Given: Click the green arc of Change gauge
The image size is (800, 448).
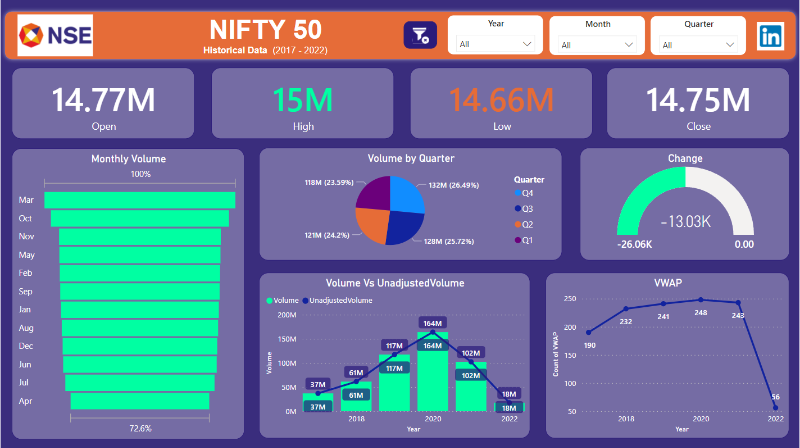Looking at the screenshot, I should (x=640, y=196).
